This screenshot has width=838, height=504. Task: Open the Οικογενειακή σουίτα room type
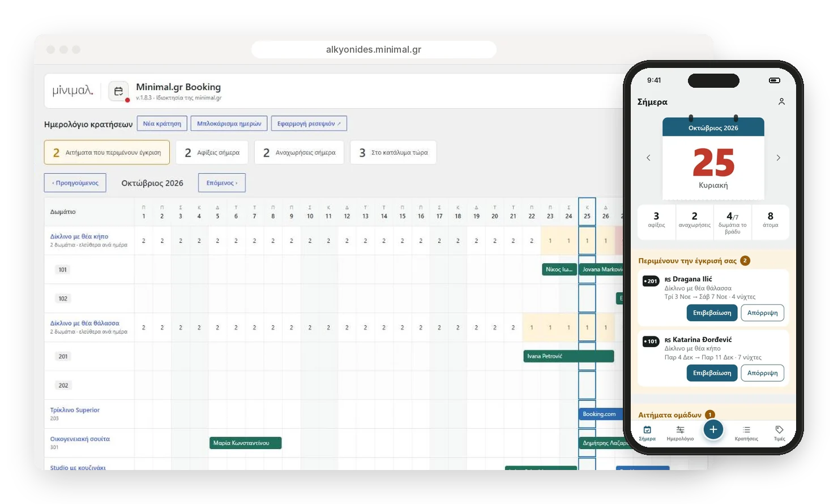(x=80, y=439)
